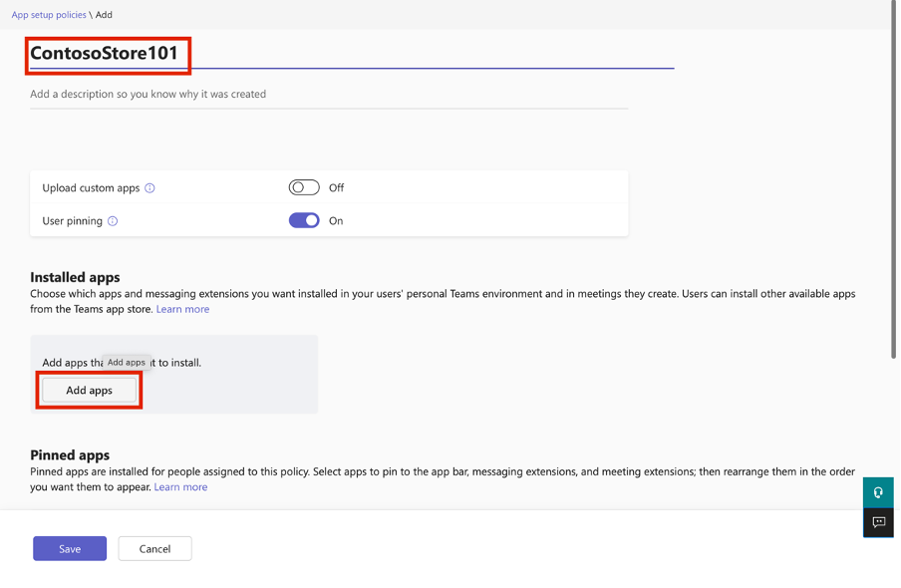
Task: Click the Add breadcrumb text
Action: (104, 15)
